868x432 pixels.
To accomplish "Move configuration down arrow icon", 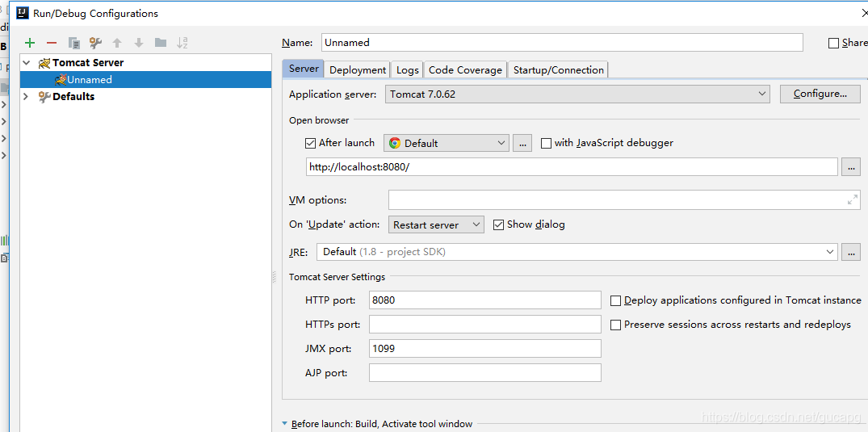I will click(x=139, y=43).
